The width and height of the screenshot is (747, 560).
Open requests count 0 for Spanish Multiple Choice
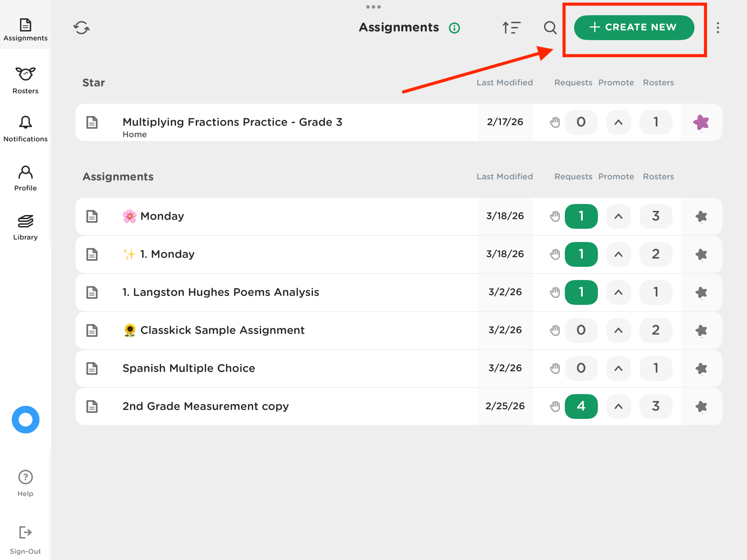(581, 368)
